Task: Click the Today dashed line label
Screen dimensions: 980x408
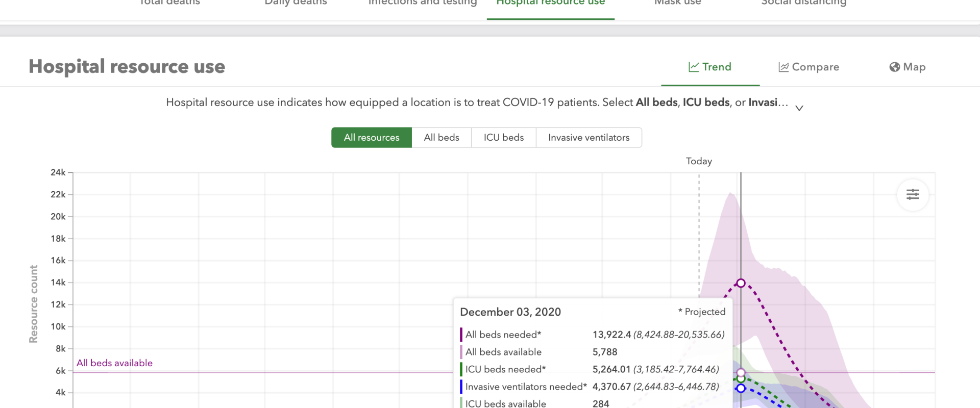Action: click(x=699, y=161)
